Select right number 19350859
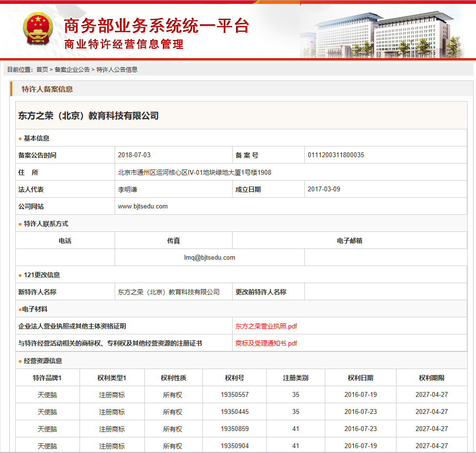Viewport: 476px width, 453px height. click(x=235, y=429)
